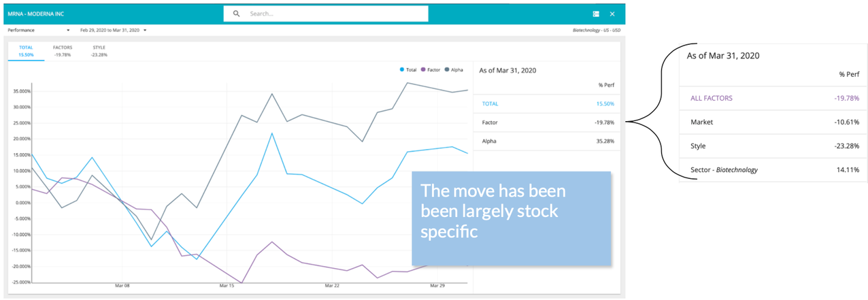The image size is (868, 300).
Task: Select the Alpha row showing 35.28%
Action: [x=547, y=141]
